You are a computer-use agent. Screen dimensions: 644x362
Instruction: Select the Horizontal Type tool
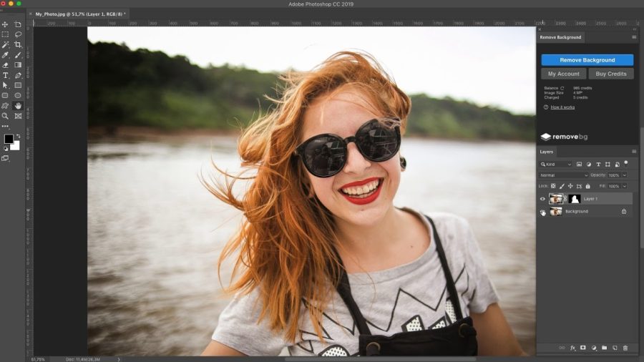[x=5, y=76]
